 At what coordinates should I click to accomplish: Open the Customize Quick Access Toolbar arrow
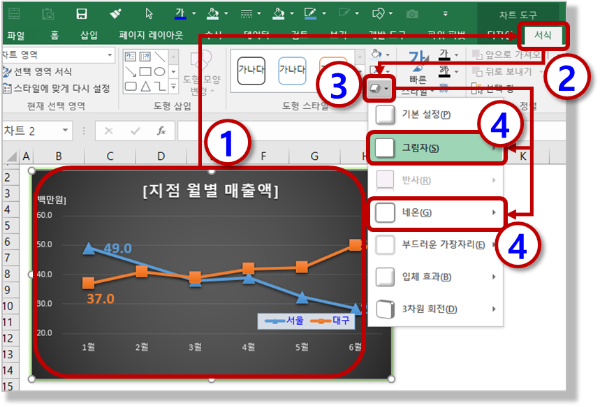[x=445, y=14]
